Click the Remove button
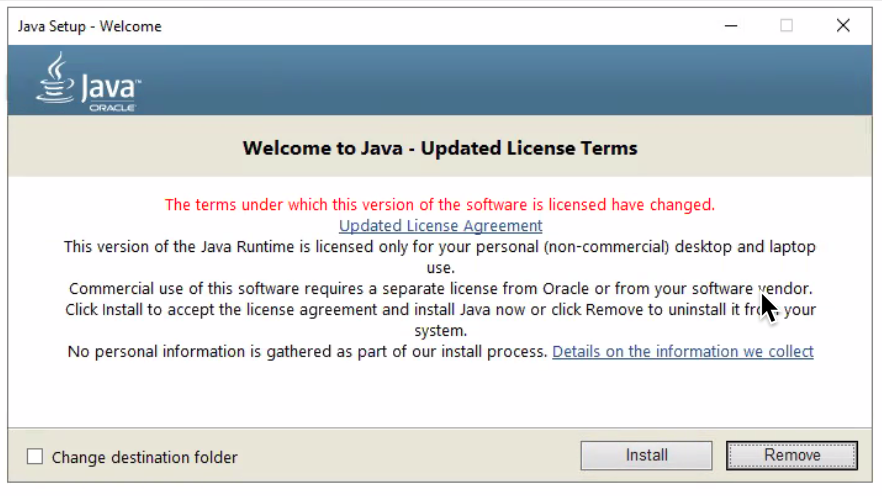This screenshot has width=882, height=496. (x=791, y=455)
